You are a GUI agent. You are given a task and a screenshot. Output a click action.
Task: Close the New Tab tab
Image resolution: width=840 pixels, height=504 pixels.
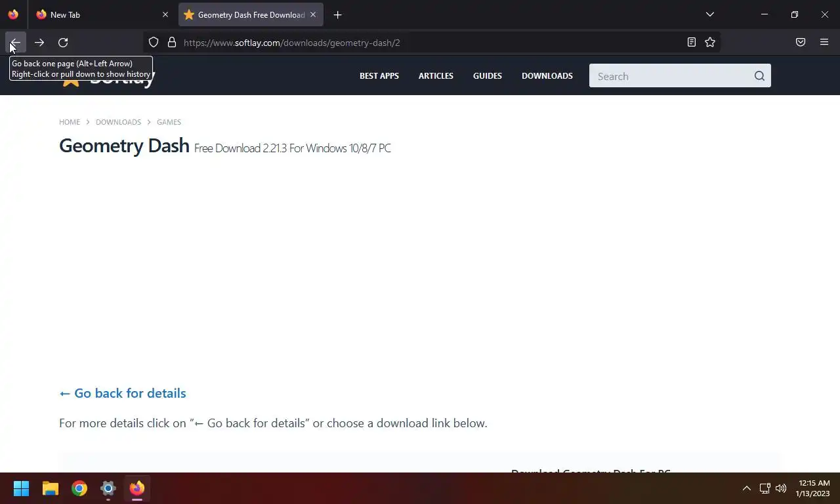click(x=165, y=14)
